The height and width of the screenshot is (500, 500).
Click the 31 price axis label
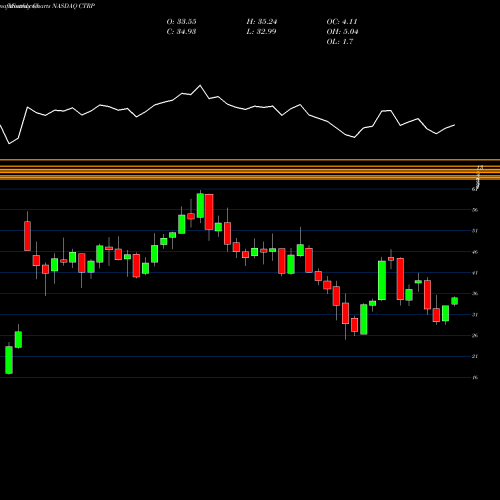[475, 315]
